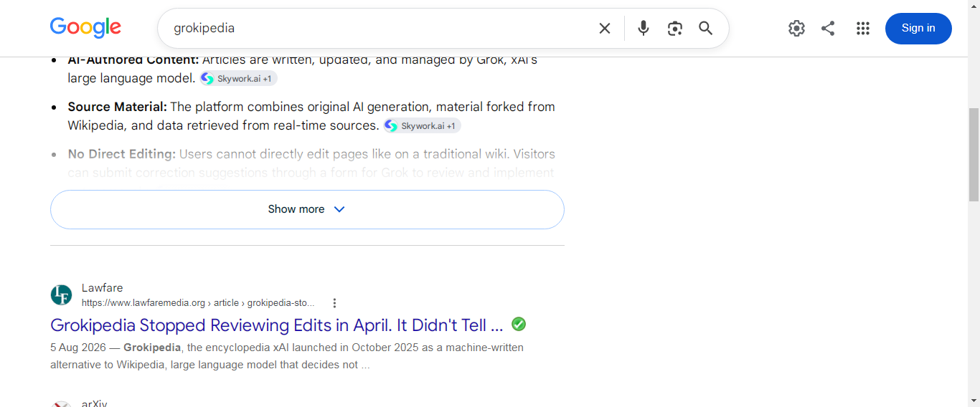Click the share icon in header

point(828,28)
